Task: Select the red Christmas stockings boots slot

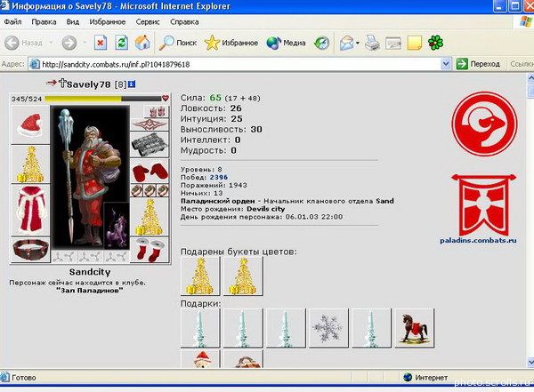Action: (150, 250)
